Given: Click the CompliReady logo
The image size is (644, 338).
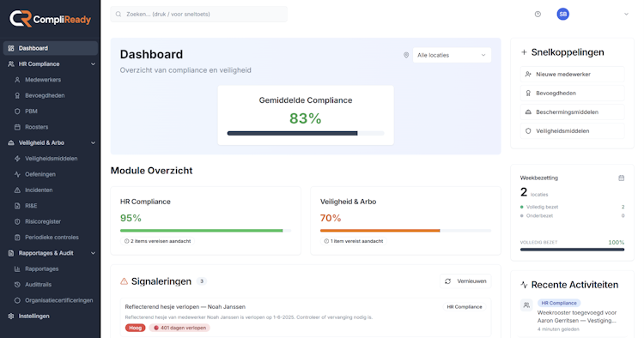Looking at the screenshot, I should (50, 19).
